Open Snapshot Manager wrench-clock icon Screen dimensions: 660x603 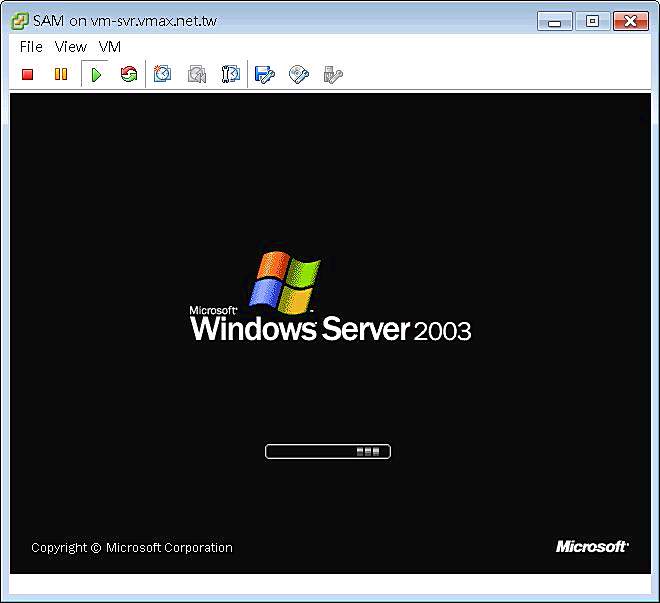coord(230,74)
